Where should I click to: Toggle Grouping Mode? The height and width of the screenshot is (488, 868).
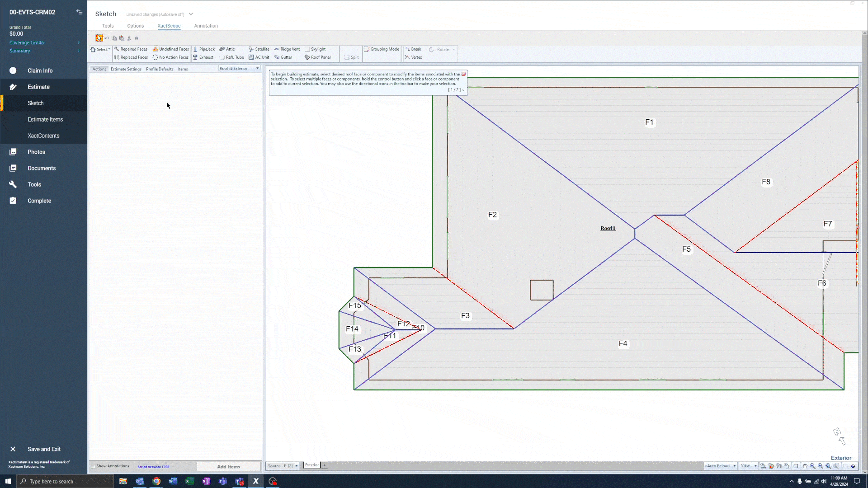coord(382,49)
